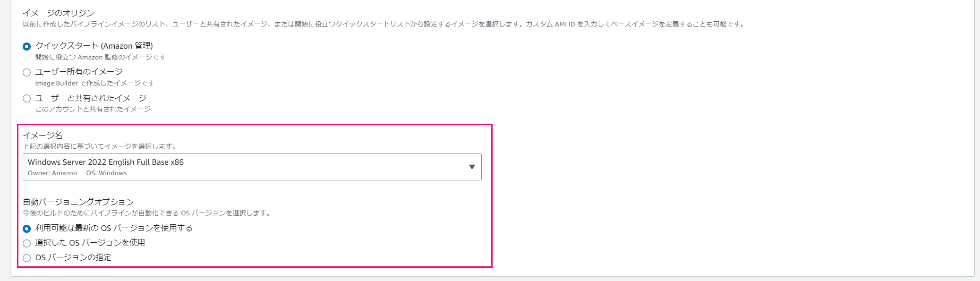
Task: Click the Owner: Amazon text in dropdown
Action: coord(52,173)
